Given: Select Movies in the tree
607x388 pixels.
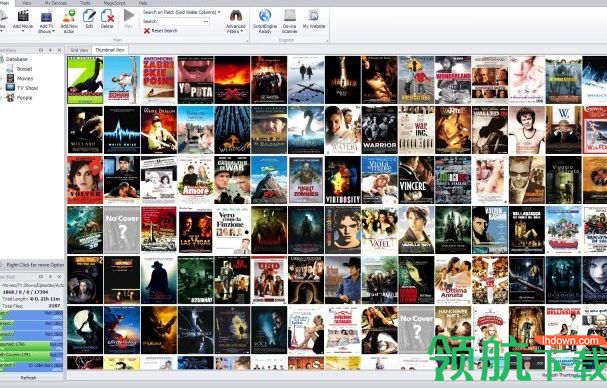Looking at the screenshot, I should pyautogui.click(x=25, y=79).
